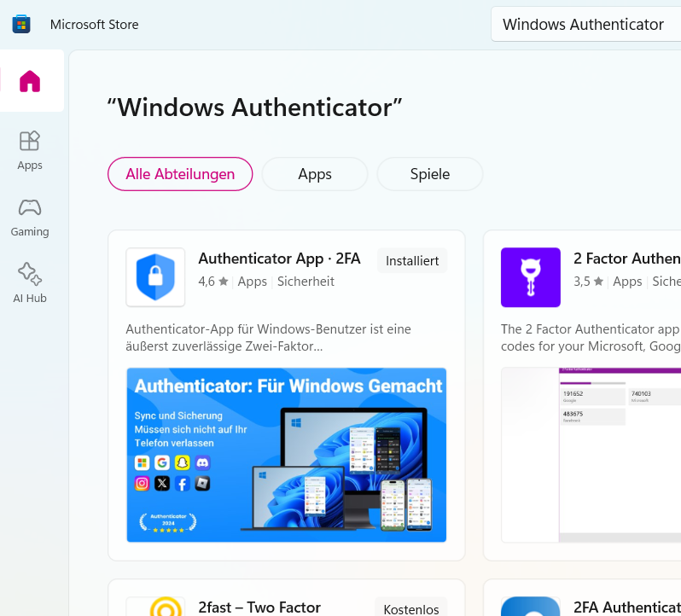Viewport: 681px width, 616px height.
Task: Click the purple 2 Factor Authenticator icon
Action: 530,277
